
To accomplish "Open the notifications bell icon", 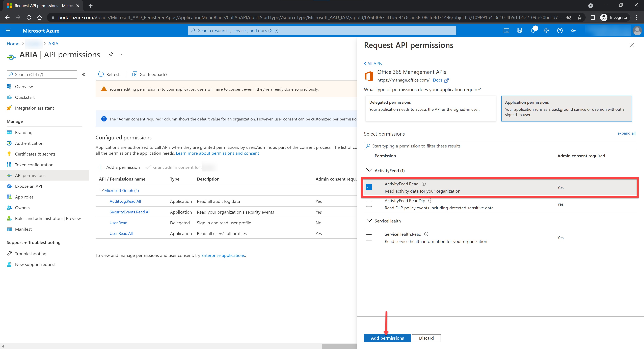I will [x=533, y=31].
